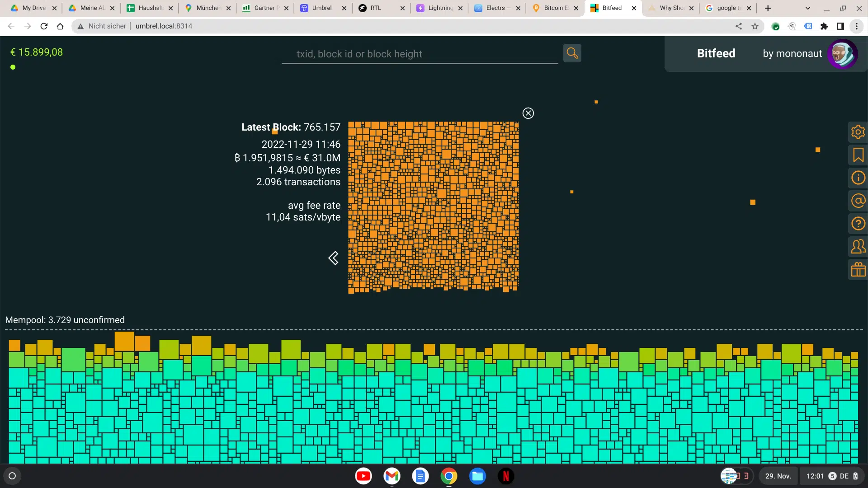Click the mononaut avatar image
This screenshot has height=488, width=868.
click(x=842, y=54)
